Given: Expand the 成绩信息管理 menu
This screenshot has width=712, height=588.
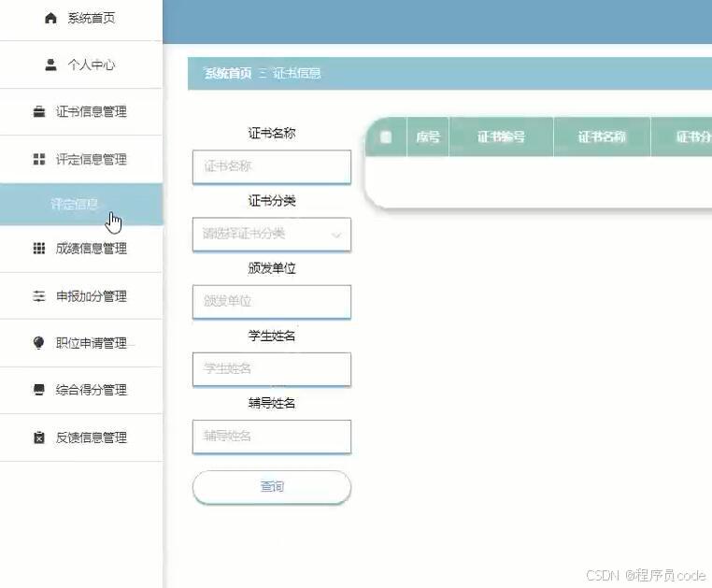Looking at the screenshot, I should pyautogui.click(x=81, y=249).
